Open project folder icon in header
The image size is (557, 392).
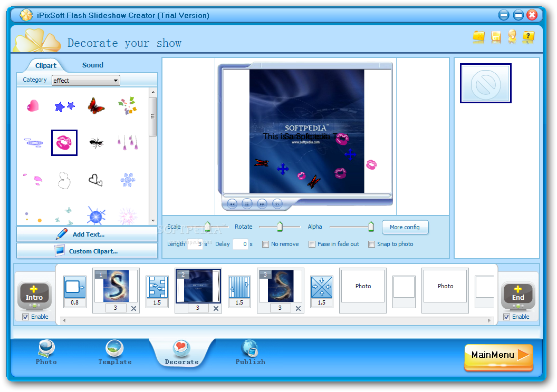[x=478, y=37]
